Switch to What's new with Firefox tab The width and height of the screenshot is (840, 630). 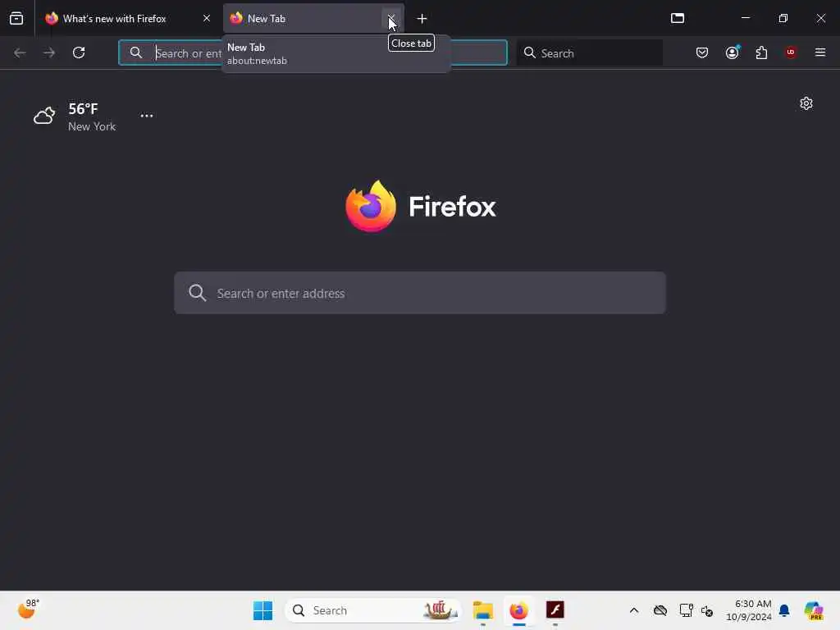pyautogui.click(x=127, y=18)
